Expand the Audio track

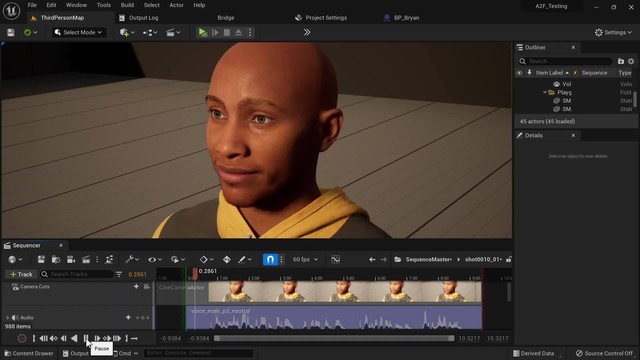click(x=7, y=318)
